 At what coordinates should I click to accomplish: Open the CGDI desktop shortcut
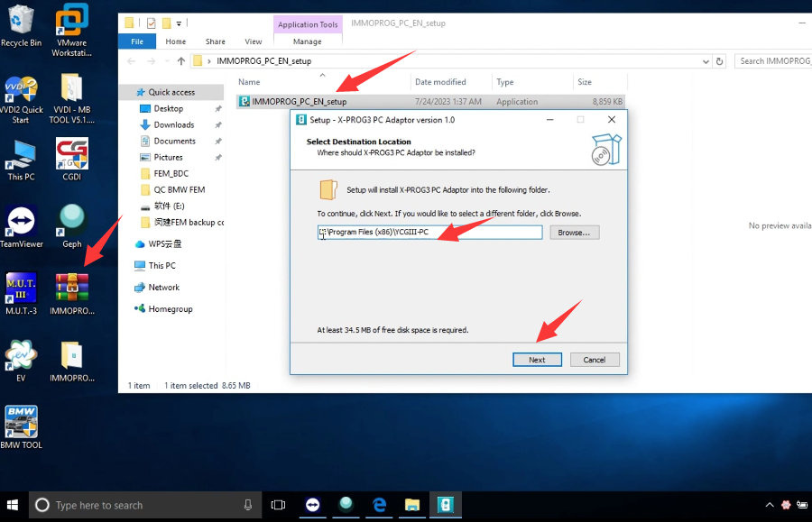point(71,153)
